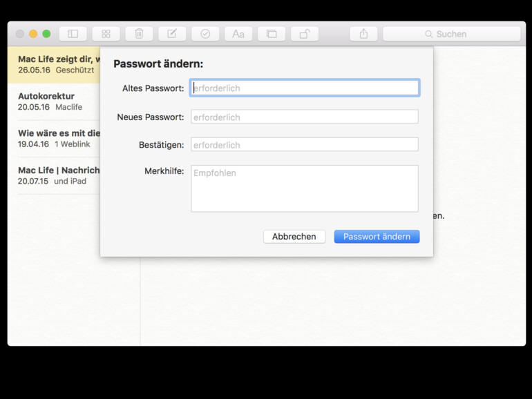Click the lock note padlock icon
The width and height of the screenshot is (532, 399).
(x=305, y=34)
